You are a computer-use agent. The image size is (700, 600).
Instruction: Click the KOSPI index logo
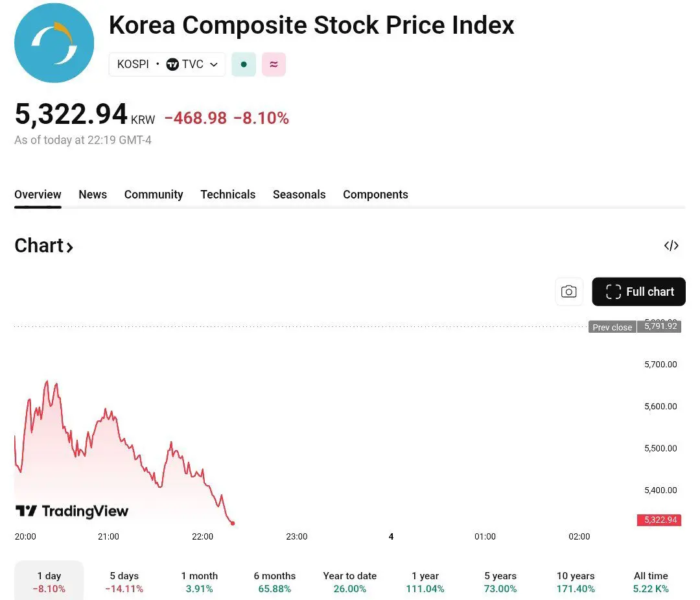[x=54, y=43]
